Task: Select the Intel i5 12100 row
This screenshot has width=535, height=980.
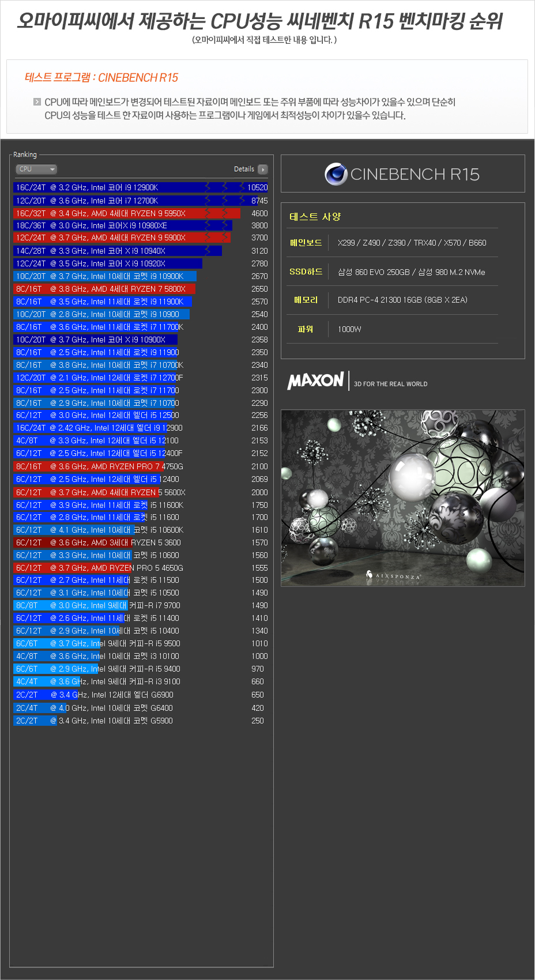Action: [141, 440]
